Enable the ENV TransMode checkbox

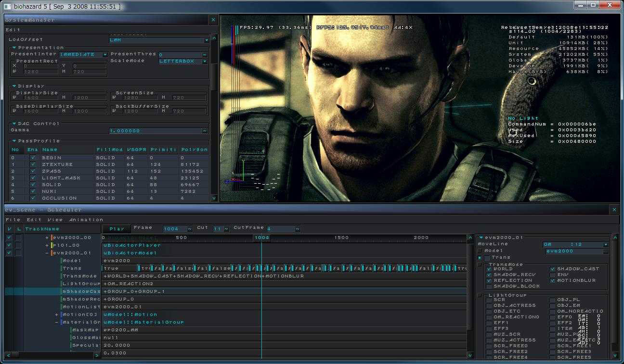pos(552,275)
